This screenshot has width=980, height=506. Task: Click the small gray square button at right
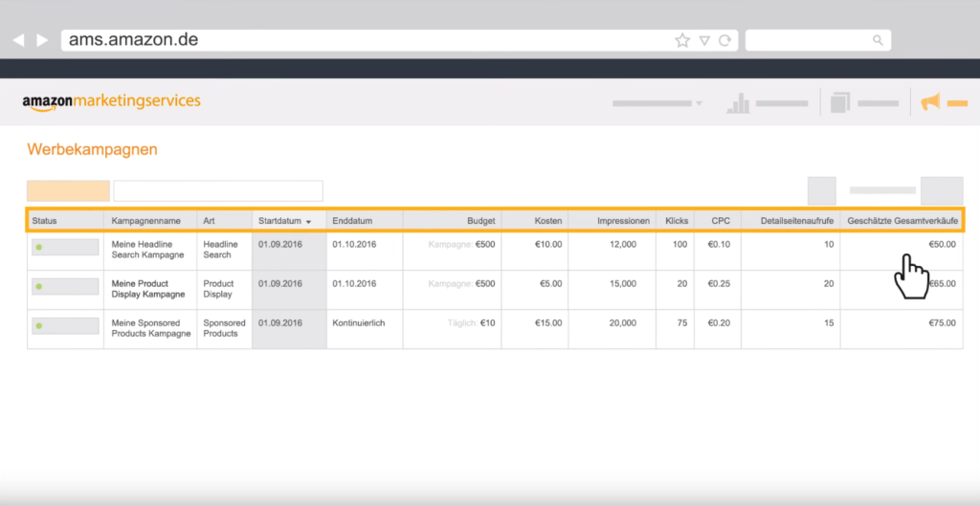[822, 190]
